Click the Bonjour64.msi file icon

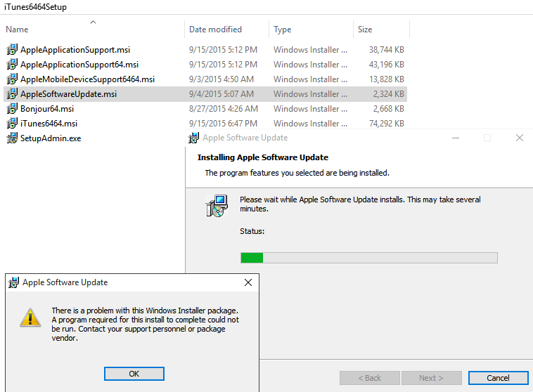pyautogui.click(x=12, y=109)
